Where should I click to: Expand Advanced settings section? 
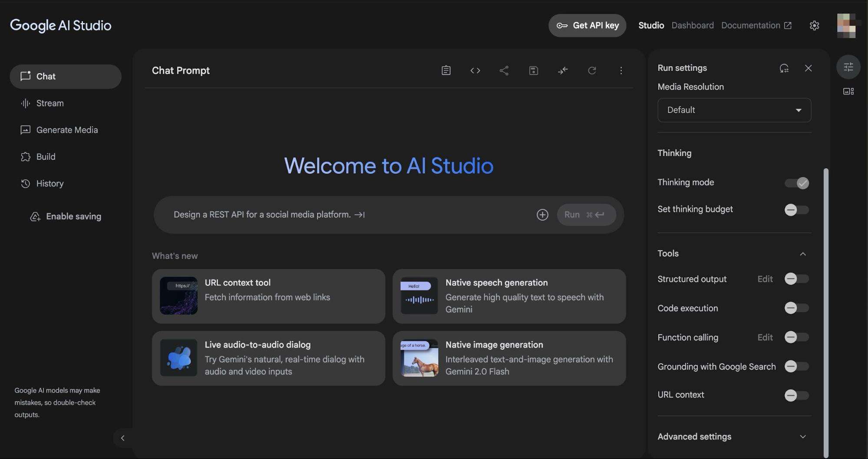pos(734,437)
